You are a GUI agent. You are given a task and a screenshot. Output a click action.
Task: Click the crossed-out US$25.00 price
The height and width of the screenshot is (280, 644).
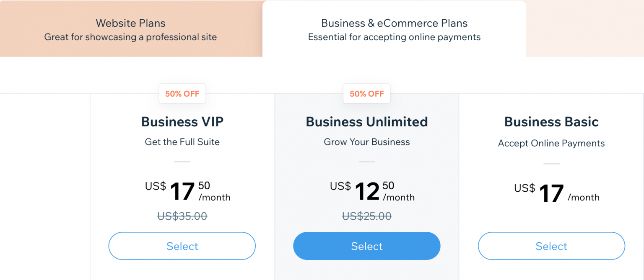pos(366,216)
